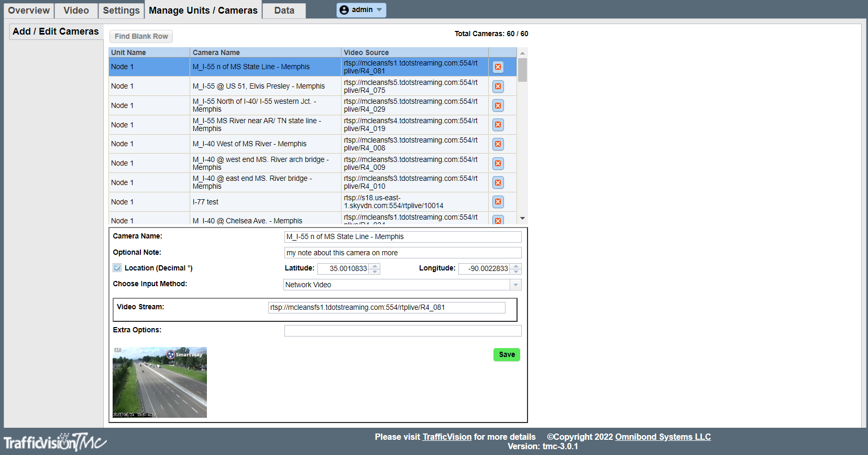Select the M_I-55 MS River near AR/TN row
This screenshot has width=868, height=455.
pos(313,125)
